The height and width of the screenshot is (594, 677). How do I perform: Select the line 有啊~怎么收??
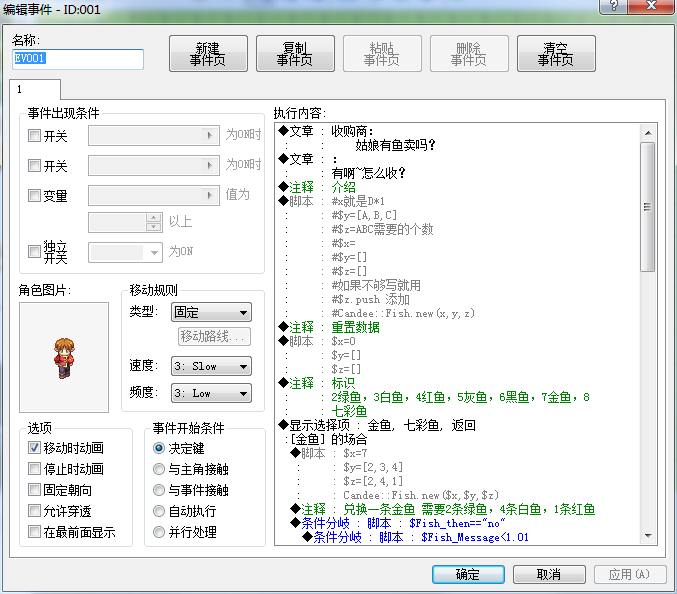(x=368, y=173)
